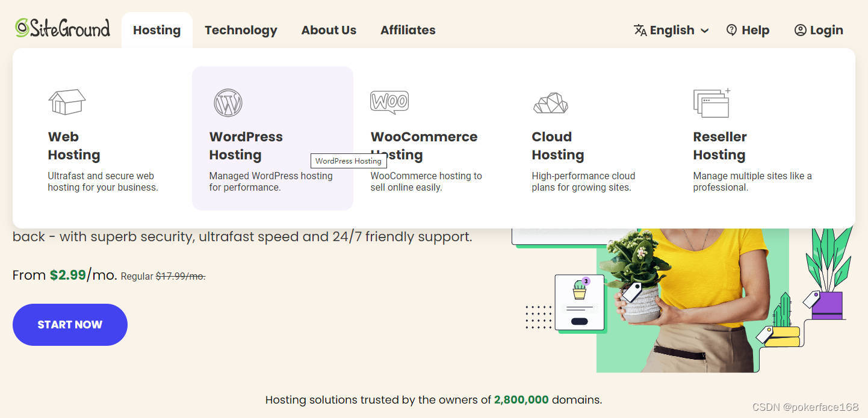Screen dimensions: 868x418
Task: Switch to the Technology menu item
Action: (241, 29)
